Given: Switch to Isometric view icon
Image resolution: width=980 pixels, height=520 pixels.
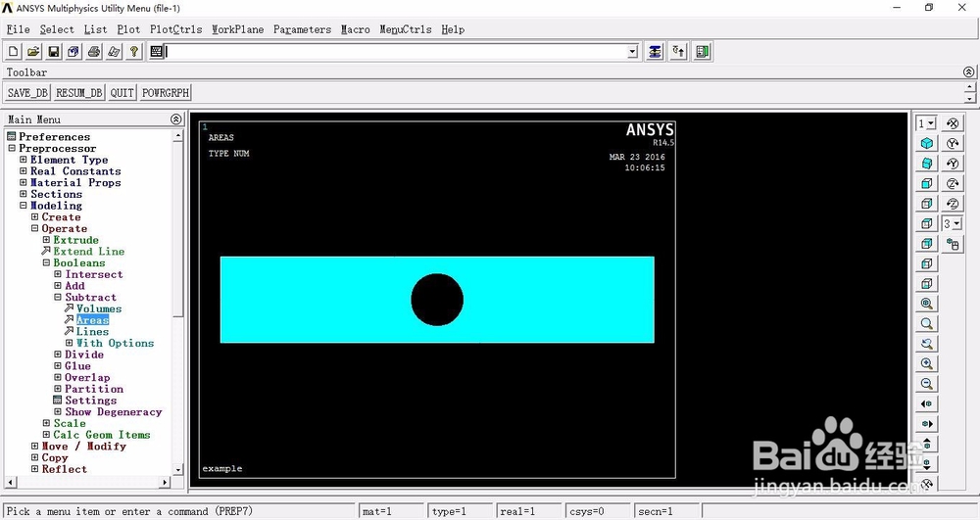Looking at the screenshot, I should (x=927, y=144).
